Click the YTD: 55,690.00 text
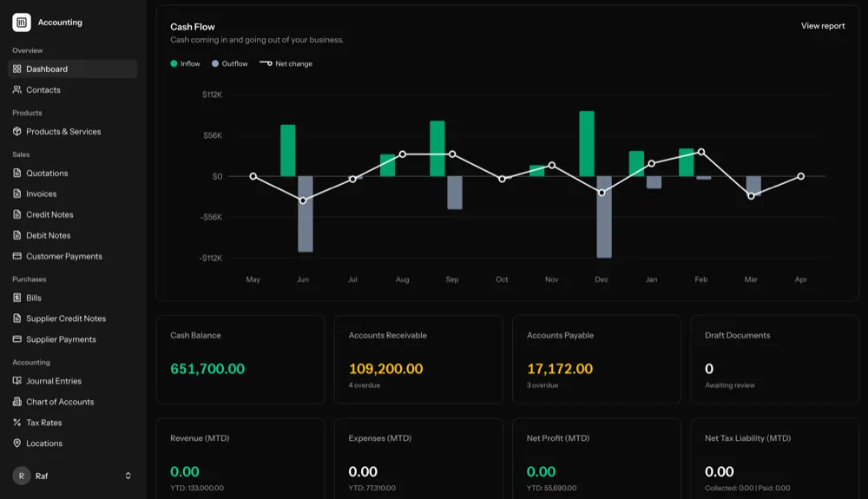This screenshot has height=499, width=868. click(551, 488)
